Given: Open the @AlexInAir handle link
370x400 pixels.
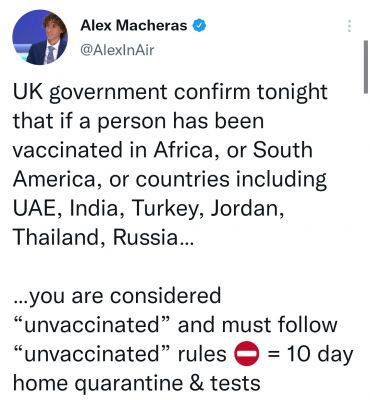Looking at the screenshot, I should pos(117,50).
